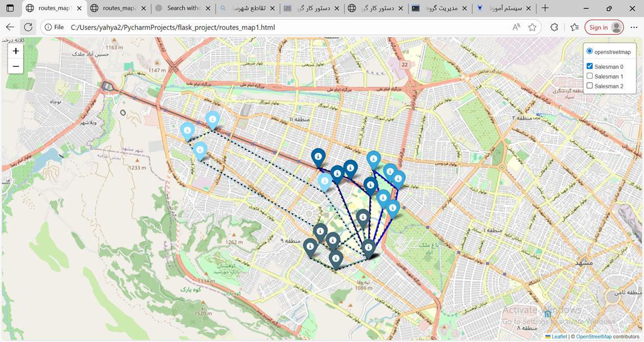Click the map zoom-in plus control
Screen dimensions: 644x342
pyautogui.click(x=15, y=51)
